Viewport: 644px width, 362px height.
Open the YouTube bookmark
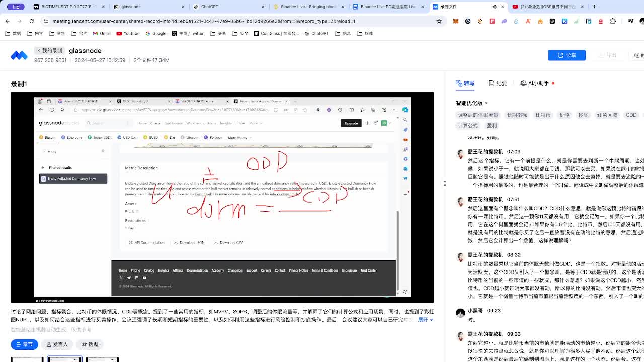click(128, 33)
